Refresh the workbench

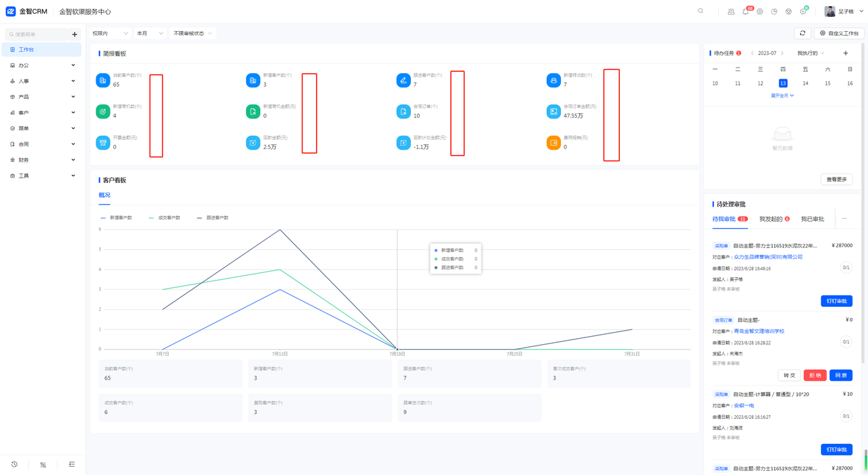(x=802, y=33)
